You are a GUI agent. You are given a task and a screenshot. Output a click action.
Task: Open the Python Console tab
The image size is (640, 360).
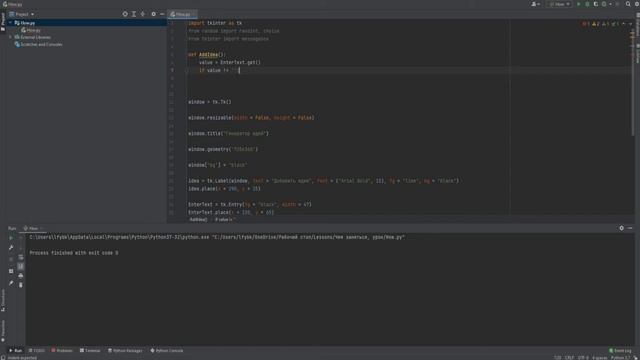click(x=167, y=351)
